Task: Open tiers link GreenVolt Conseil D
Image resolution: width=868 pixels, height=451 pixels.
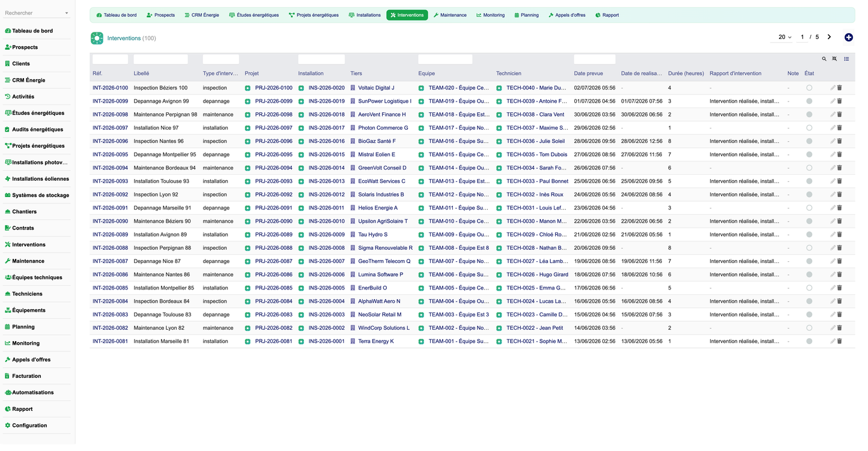Action: coord(382,168)
